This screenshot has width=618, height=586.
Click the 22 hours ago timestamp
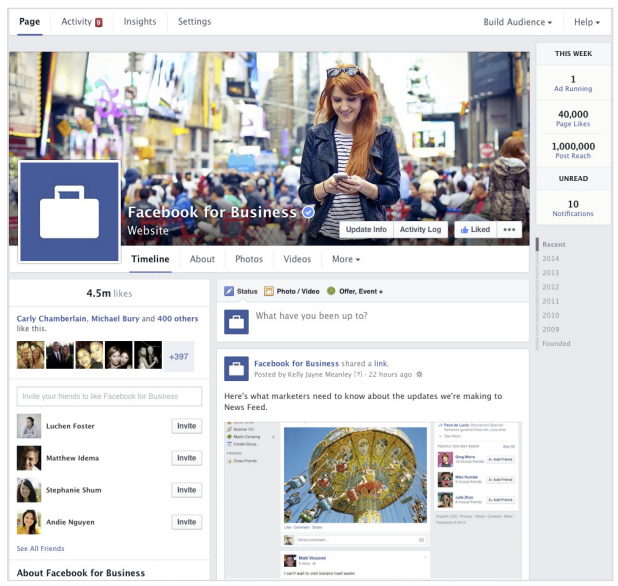(390, 374)
